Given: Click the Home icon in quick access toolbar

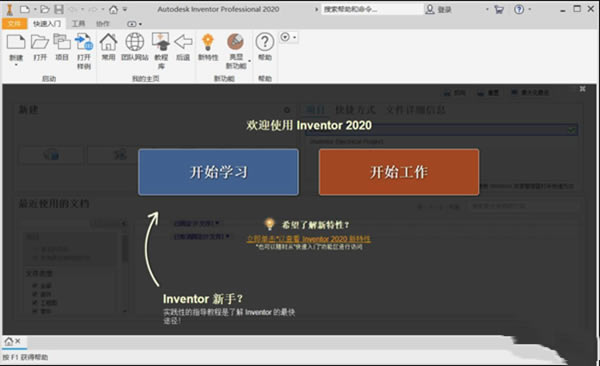Looking at the screenshot, I should point(113,9).
